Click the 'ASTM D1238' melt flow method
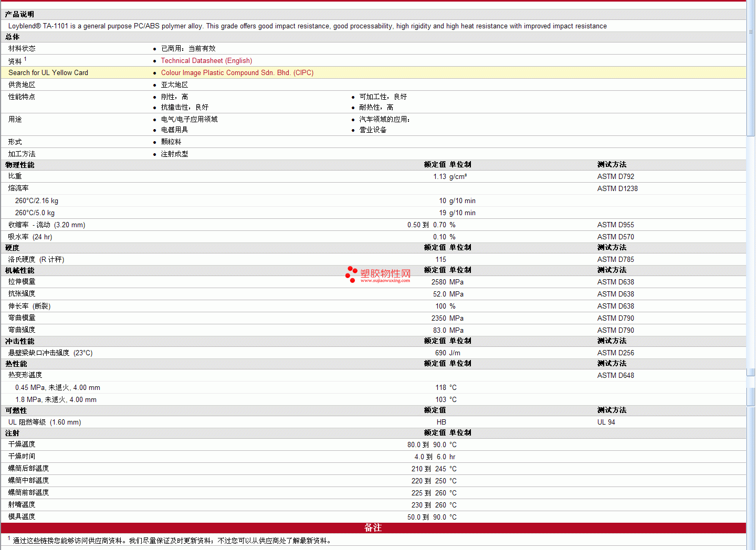 [617, 188]
